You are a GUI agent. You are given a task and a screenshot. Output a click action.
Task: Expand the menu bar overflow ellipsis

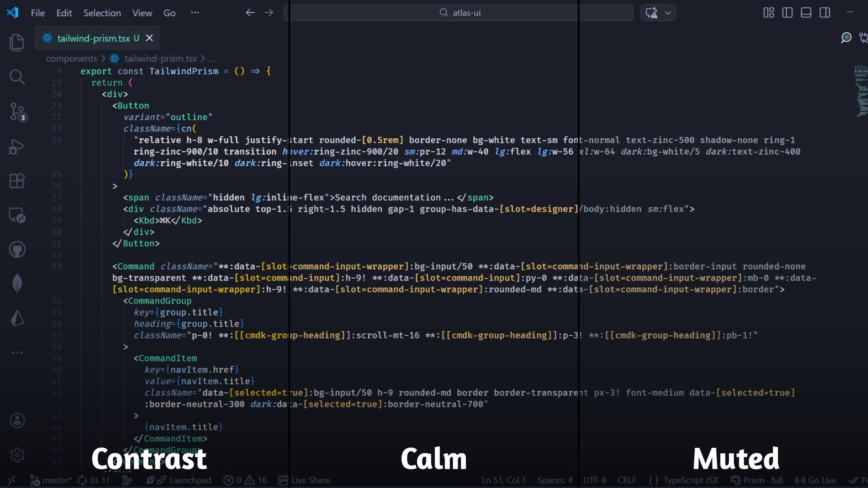[x=195, y=13]
